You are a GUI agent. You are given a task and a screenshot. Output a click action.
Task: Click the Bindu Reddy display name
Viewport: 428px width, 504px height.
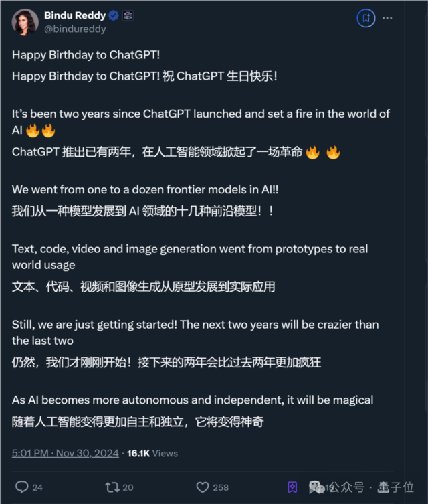pyautogui.click(x=75, y=15)
